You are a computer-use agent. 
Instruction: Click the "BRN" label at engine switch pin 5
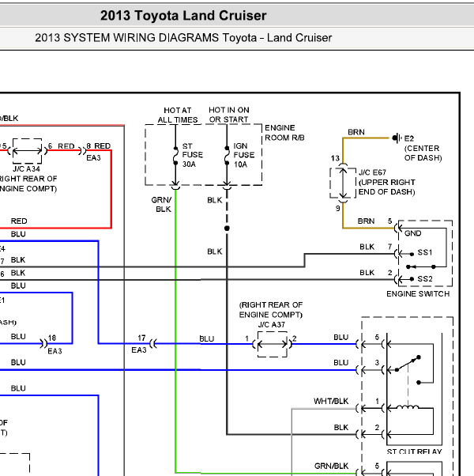coord(366,221)
